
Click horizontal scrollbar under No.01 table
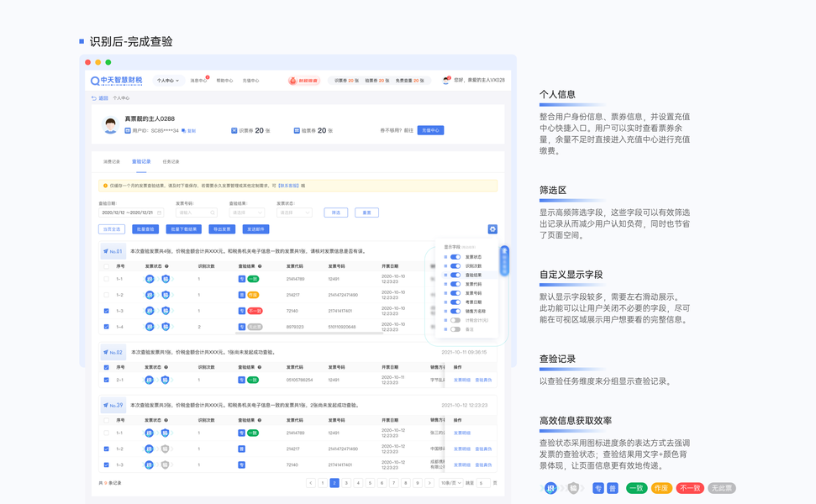click(x=309, y=333)
